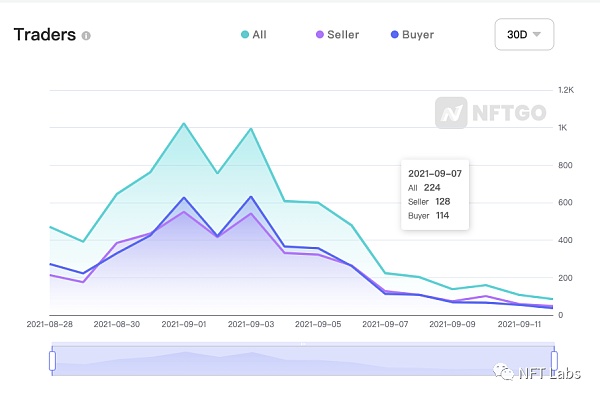
Task: Click the NFTGO watermark logo icon
Action: pyautogui.click(x=451, y=113)
